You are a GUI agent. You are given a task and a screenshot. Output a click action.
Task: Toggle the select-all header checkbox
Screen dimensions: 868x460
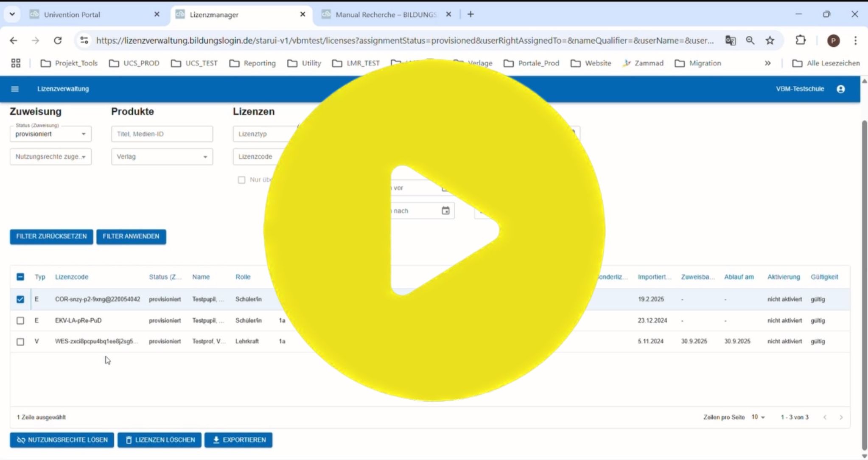[20, 277]
